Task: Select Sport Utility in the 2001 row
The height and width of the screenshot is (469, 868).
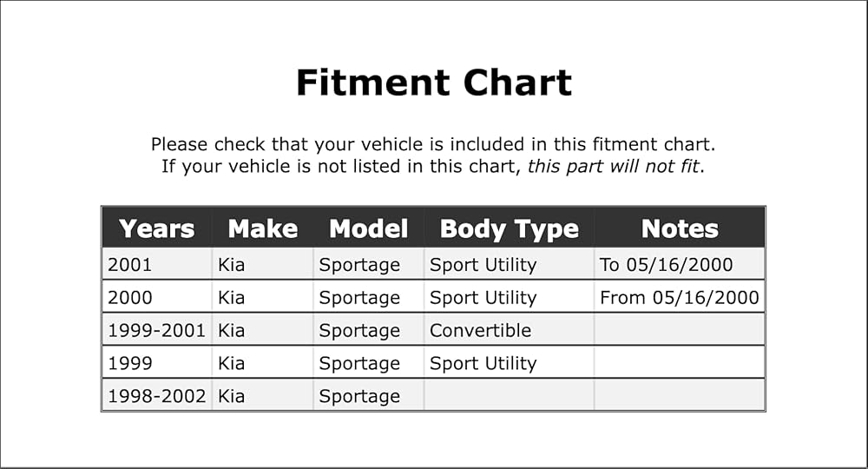Action: tap(509, 264)
